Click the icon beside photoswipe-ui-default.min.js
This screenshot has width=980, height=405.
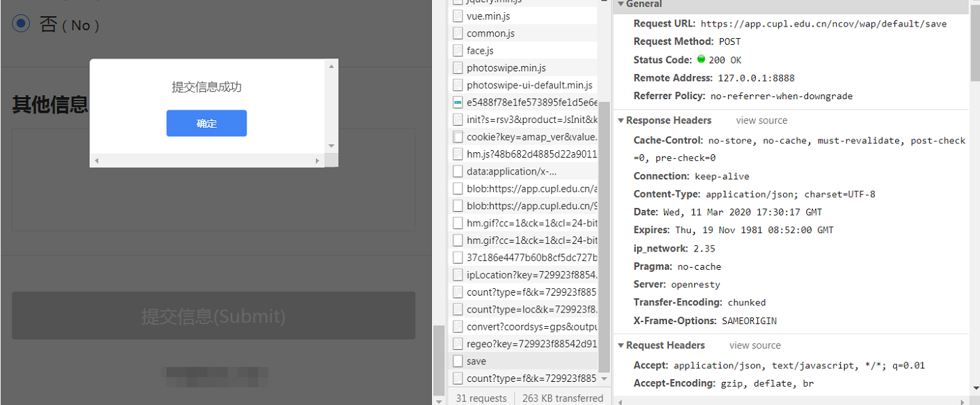coord(458,85)
